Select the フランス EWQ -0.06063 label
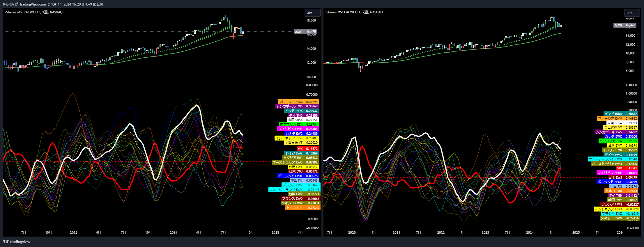 300,199
